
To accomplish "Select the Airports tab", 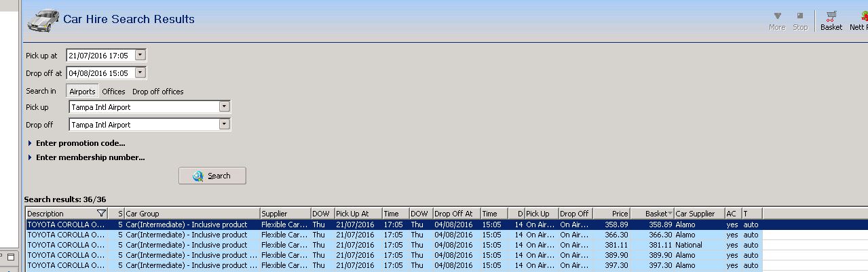I will pos(82,92).
